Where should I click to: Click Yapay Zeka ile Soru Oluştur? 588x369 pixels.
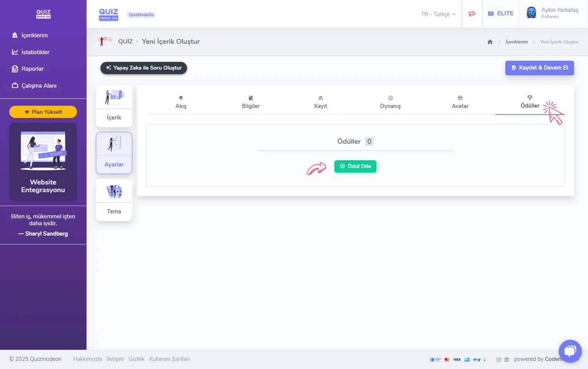pos(144,68)
